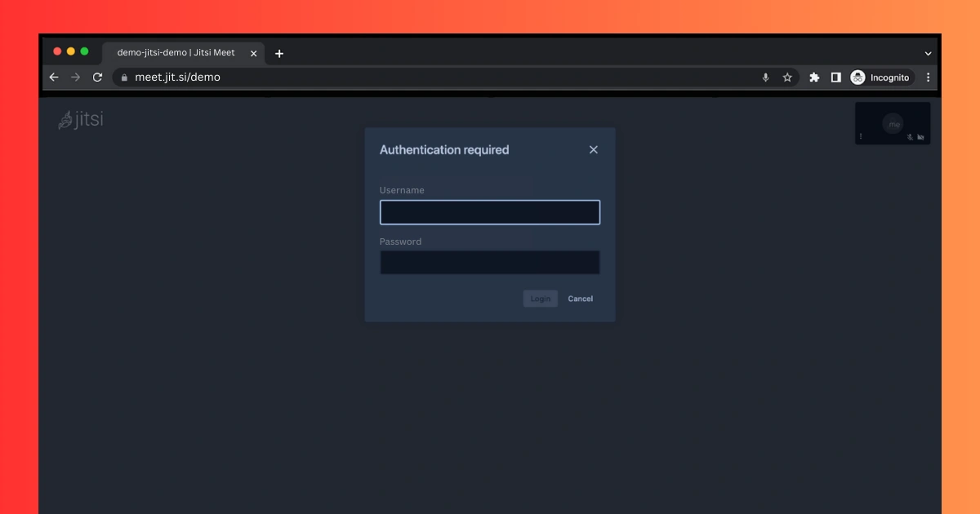
Task: Open a new browser tab
Action: click(279, 53)
